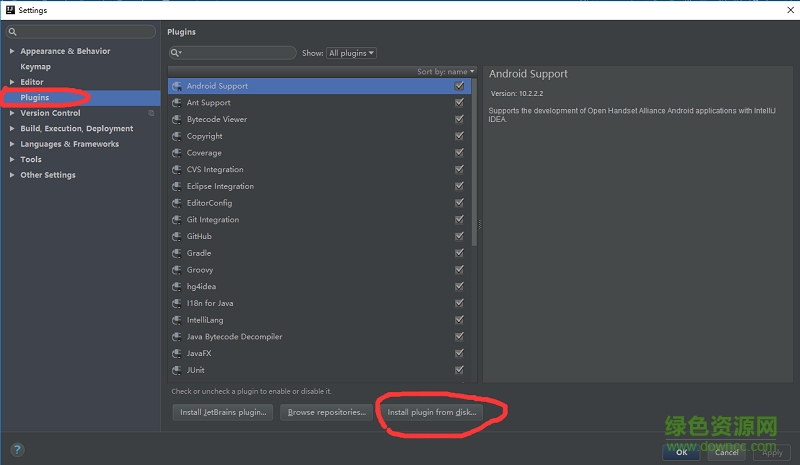Expand Build, Execution, Deployment arrow

[12, 129]
